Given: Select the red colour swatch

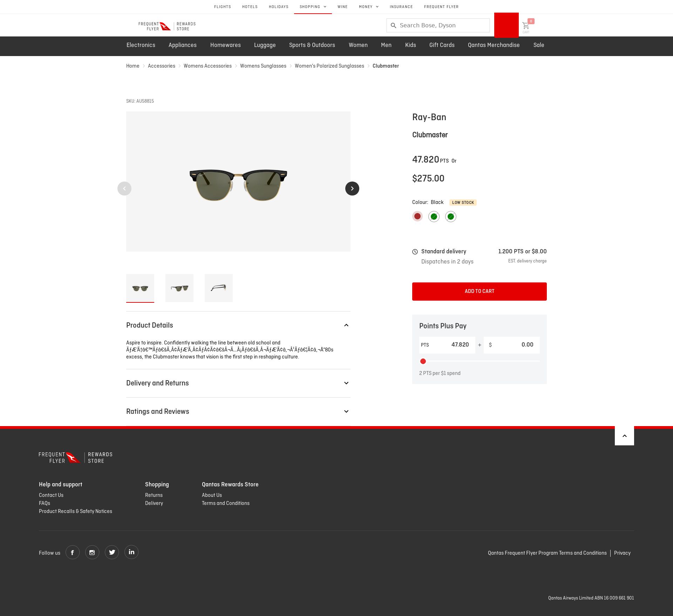Looking at the screenshot, I should coord(417,216).
